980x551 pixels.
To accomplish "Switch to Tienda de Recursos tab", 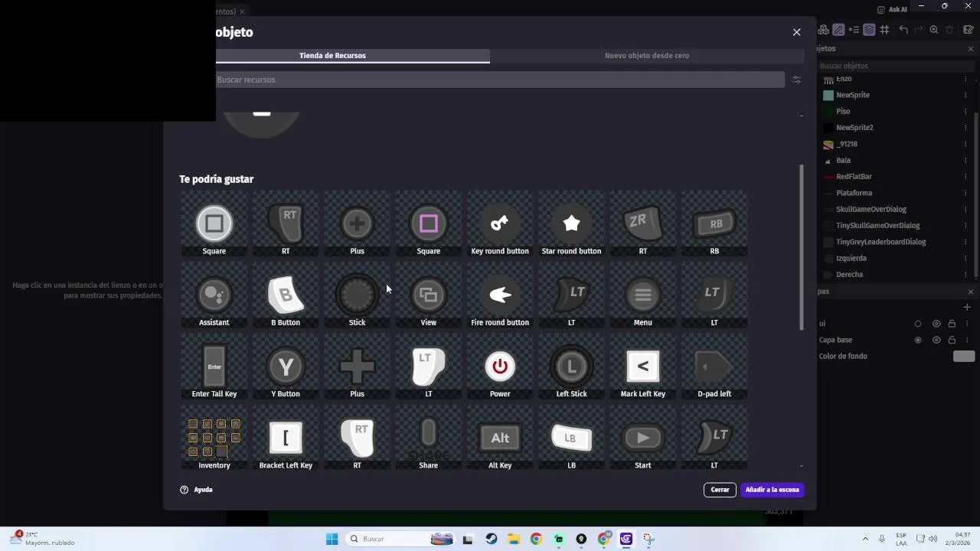I will [332, 55].
